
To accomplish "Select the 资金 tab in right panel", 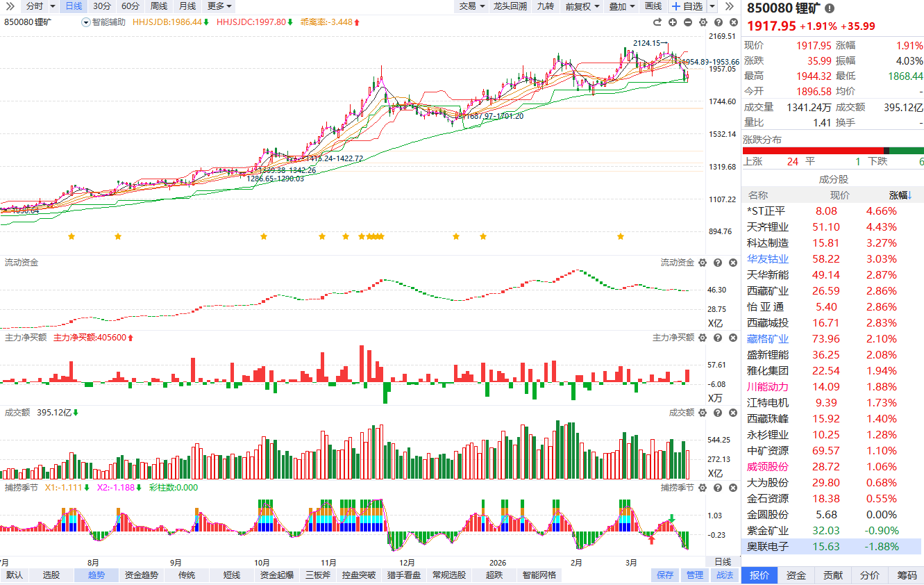I will coord(796,575).
